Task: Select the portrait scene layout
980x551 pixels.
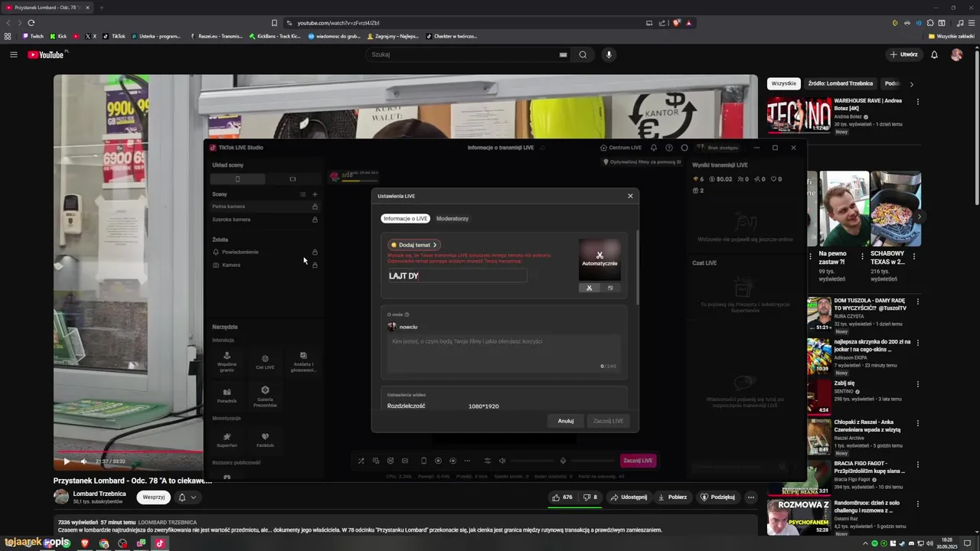Action: click(237, 179)
